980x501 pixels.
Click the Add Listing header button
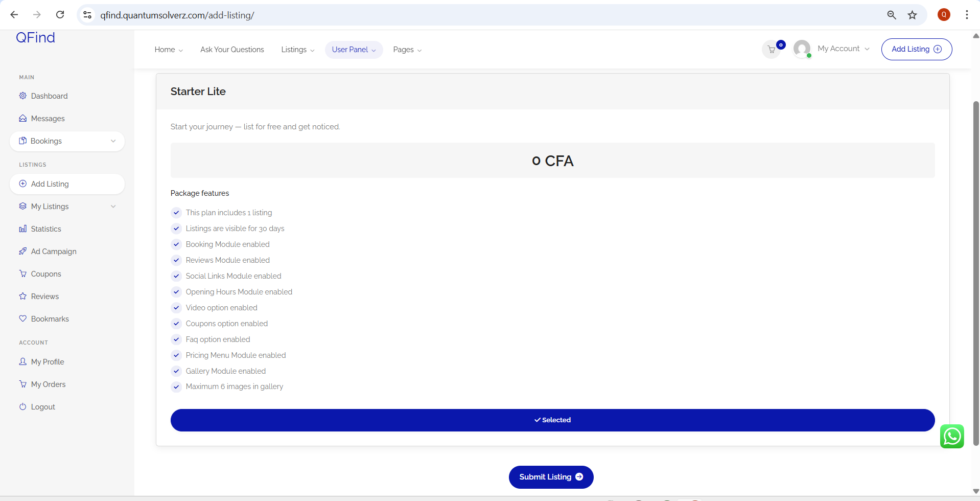(916, 49)
